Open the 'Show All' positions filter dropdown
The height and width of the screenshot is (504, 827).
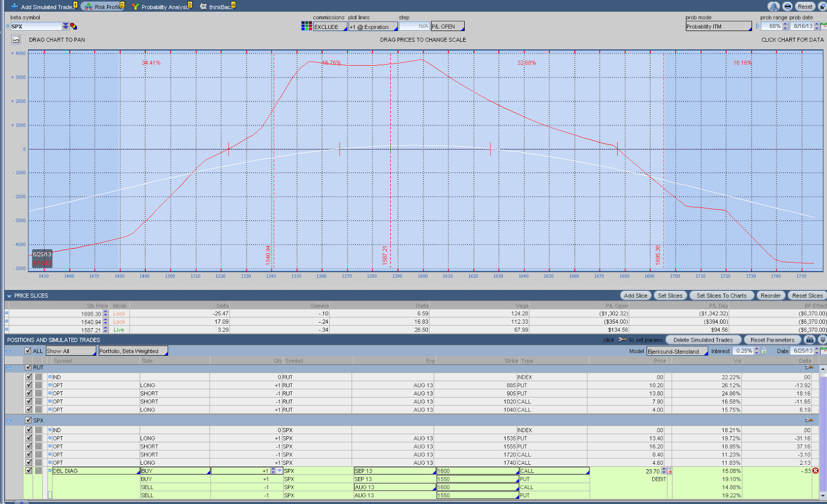(x=71, y=351)
